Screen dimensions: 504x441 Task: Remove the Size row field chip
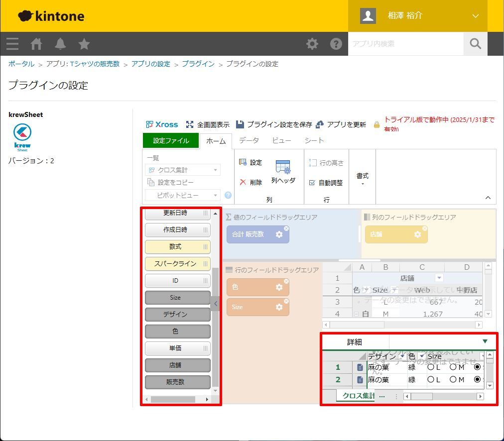pos(286,301)
